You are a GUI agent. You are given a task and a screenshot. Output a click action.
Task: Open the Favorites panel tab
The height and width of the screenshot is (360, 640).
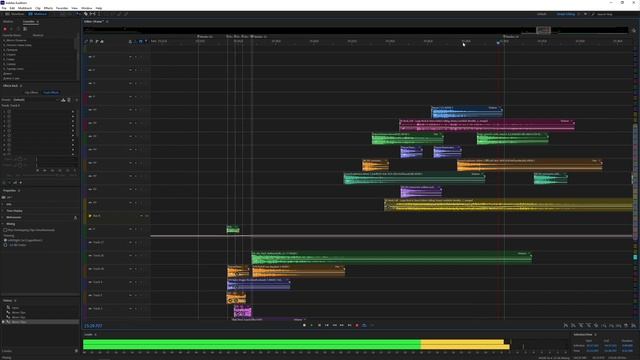click(x=30, y=22)
